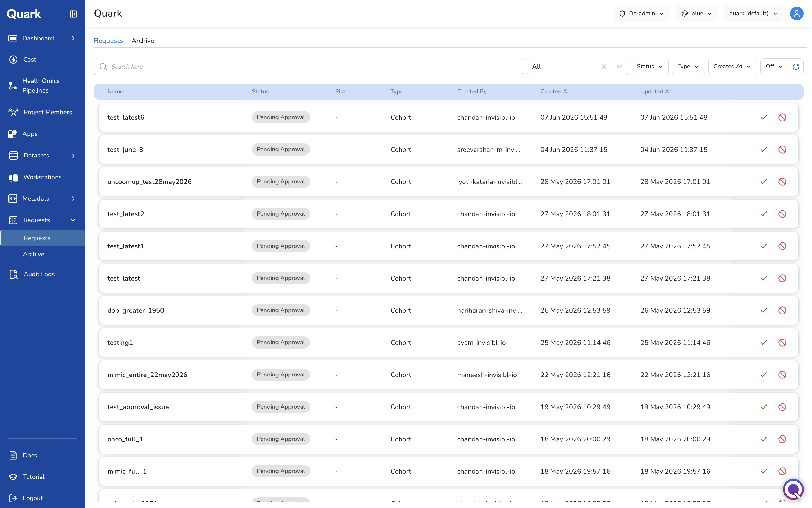Open the Type filter dropdown
The height and width of the screenshot is (508, 812).
688,67
